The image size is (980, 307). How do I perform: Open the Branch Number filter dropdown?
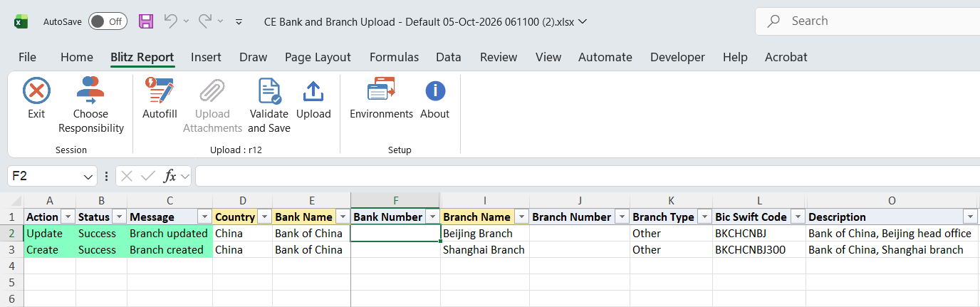(622, 217)
